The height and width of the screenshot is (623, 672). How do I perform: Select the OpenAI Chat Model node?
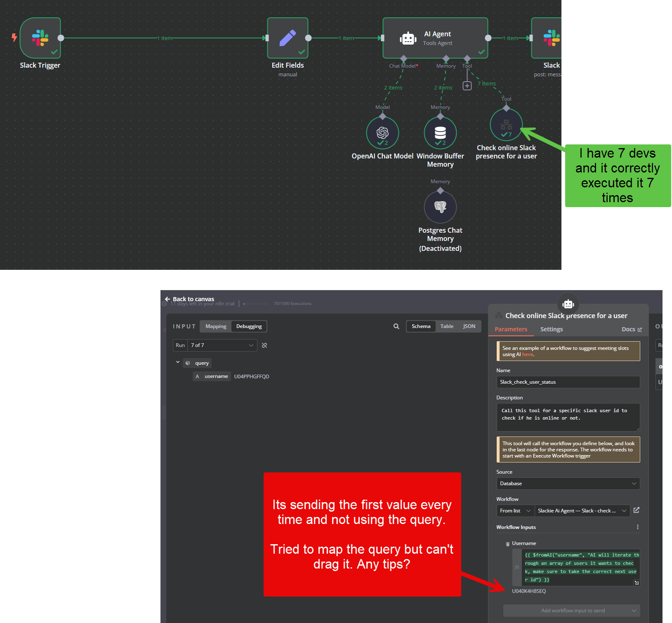tap(382, 133)
